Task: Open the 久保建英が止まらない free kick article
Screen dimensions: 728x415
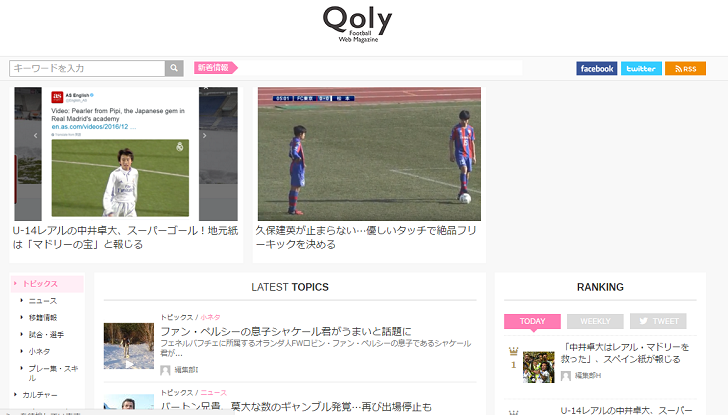Action: point(366,237)
